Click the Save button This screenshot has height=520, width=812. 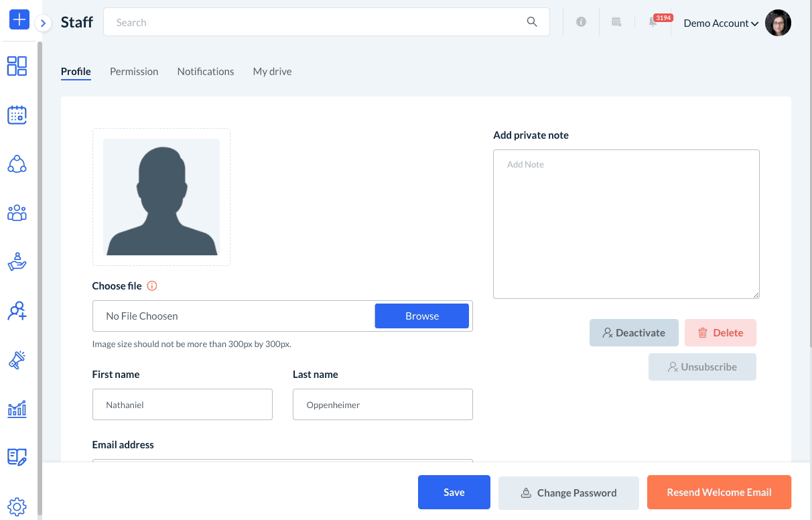point(454,493)
